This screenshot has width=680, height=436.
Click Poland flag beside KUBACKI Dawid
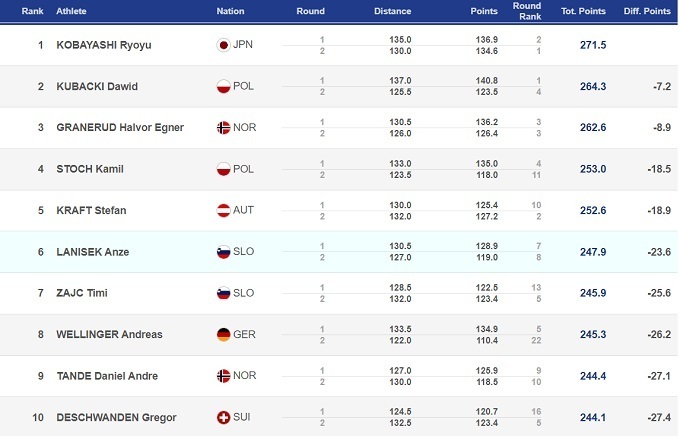[224, 86]
